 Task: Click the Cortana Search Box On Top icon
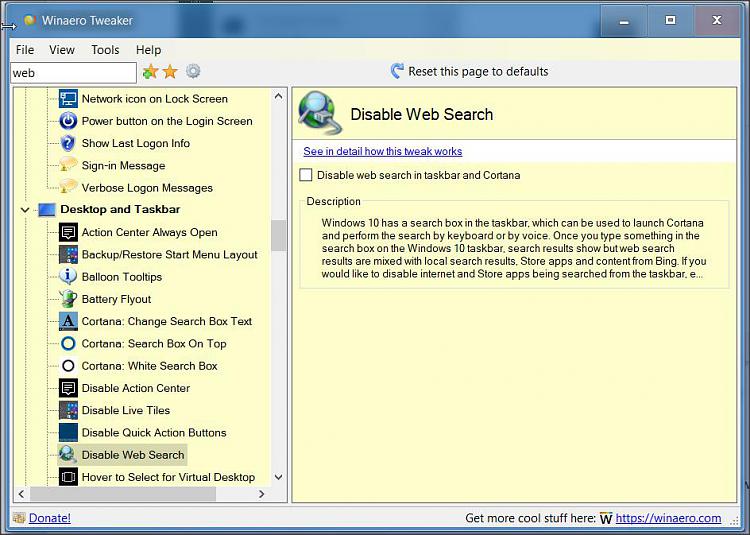[68, 343]
